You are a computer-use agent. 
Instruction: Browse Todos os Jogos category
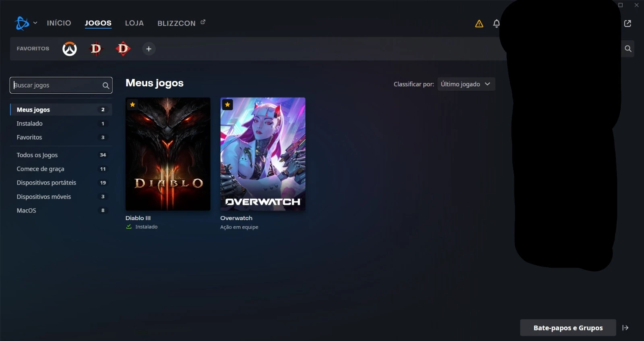click(x=61, y=155)
